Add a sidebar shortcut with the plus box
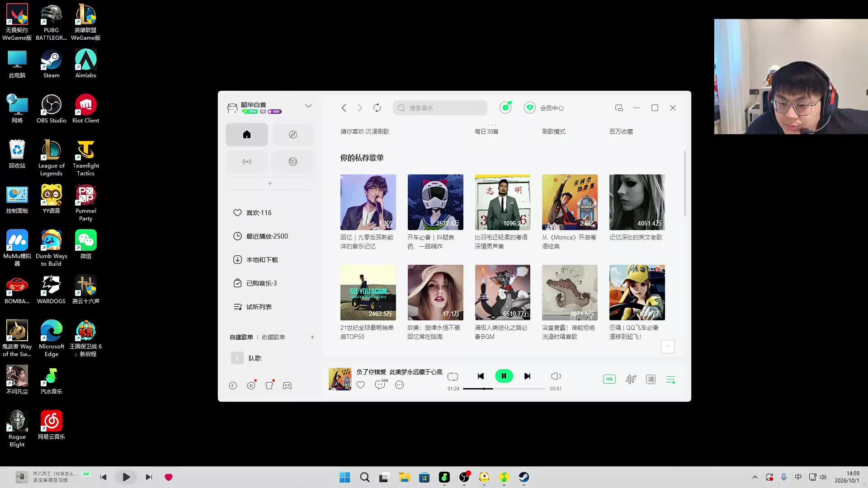This screenshot has width=868, height=488. (270, 183)
